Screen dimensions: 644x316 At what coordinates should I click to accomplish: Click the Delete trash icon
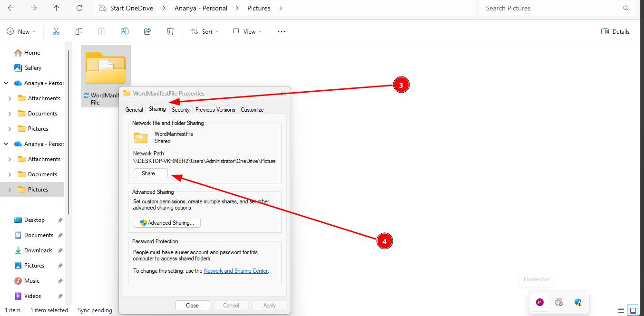click(x=170, y=31)
